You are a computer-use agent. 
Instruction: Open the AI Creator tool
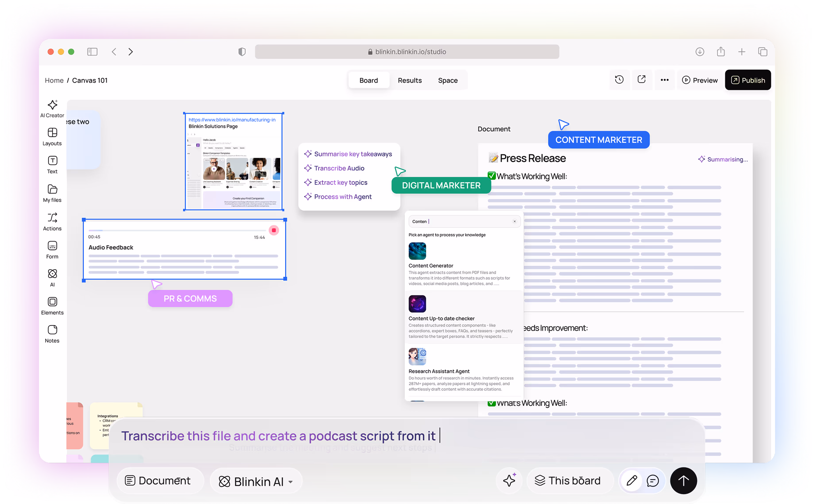(x=52, y=109)
